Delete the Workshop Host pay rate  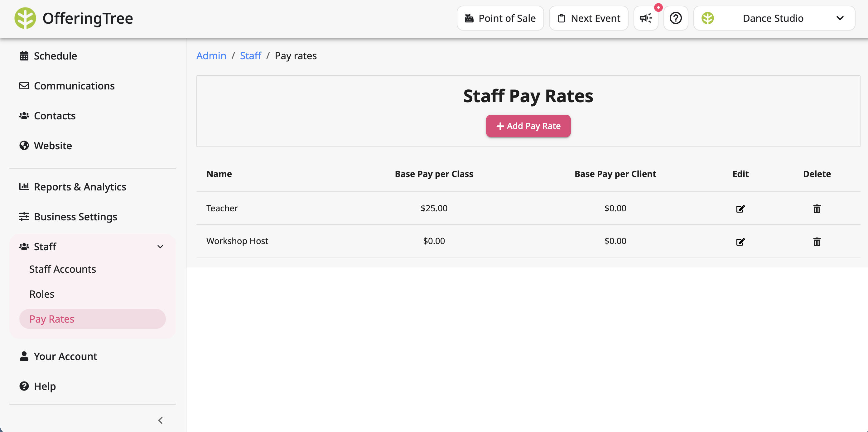pos(817,242)
